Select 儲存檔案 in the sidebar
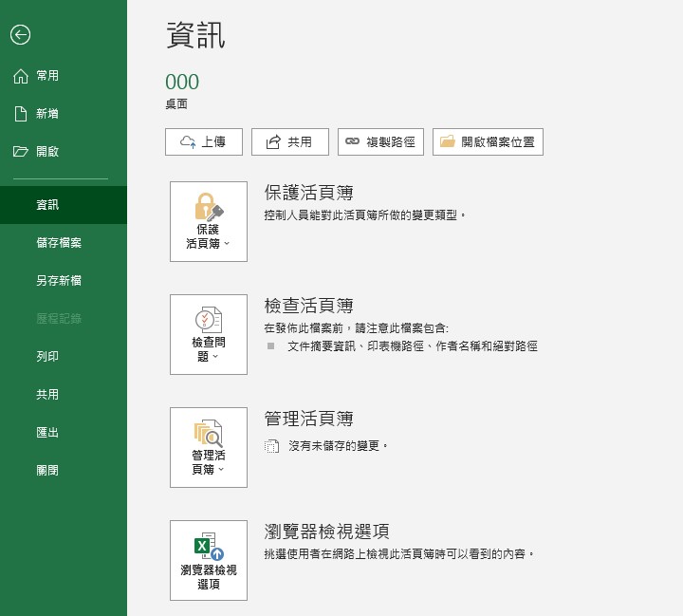Image resolution: width=683 pixels, height=616 pixels. pos(59,243)
